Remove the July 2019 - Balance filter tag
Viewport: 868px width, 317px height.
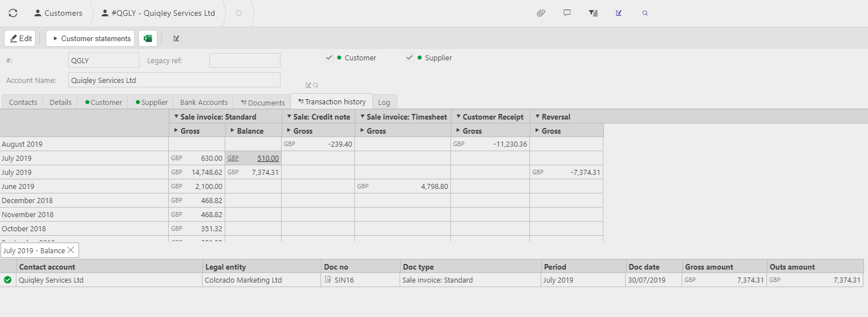(x=71, y=250)
